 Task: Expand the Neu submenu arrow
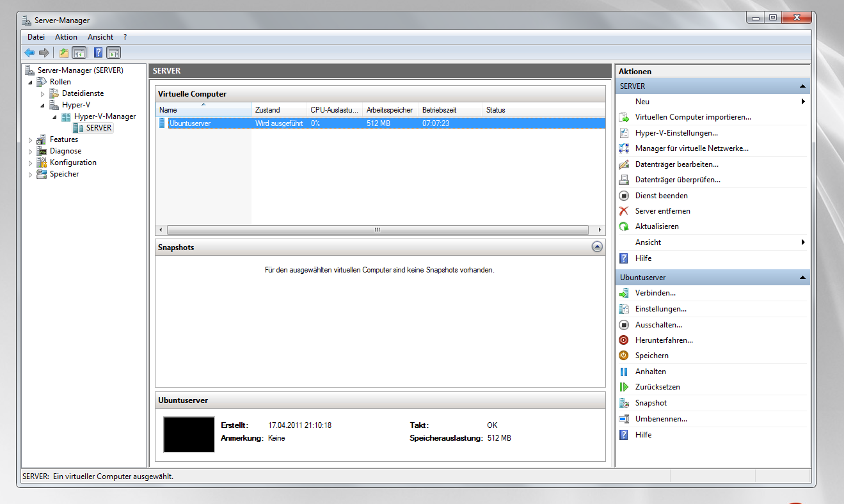click(802, 102)
